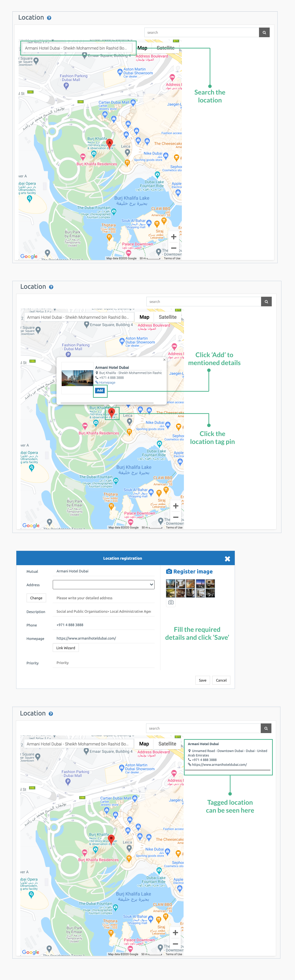Click the help icon beside the second Location heading
This screenshot has height=980, width=295.
(x=51, y=287)
